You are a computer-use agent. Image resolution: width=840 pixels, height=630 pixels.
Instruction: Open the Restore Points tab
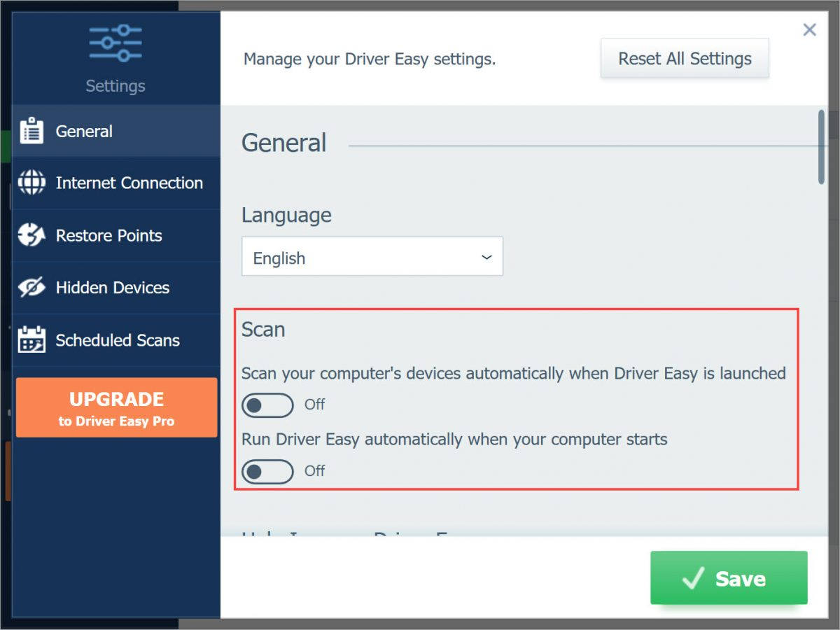pyautogui.click(x=116, y=235)
